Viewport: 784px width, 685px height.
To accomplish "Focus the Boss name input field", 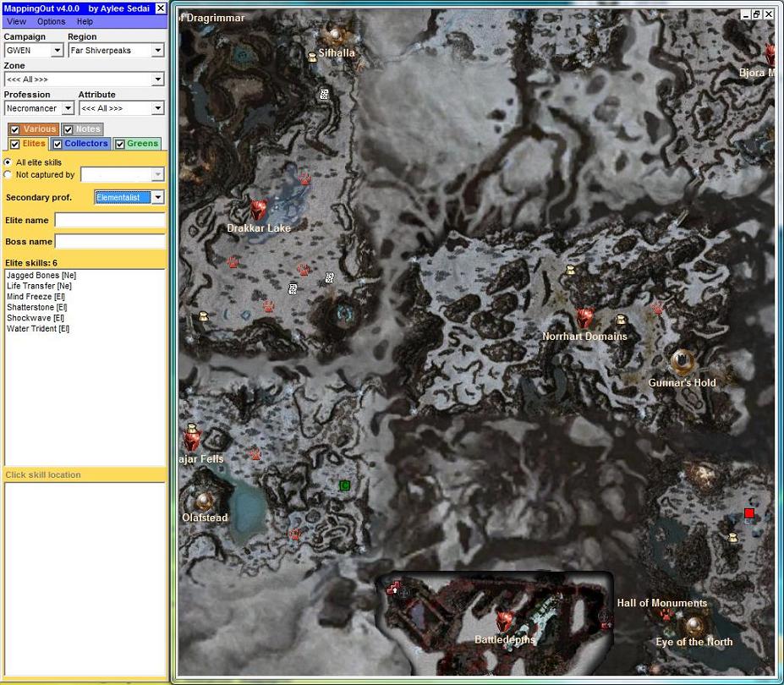I will point(110,242).
